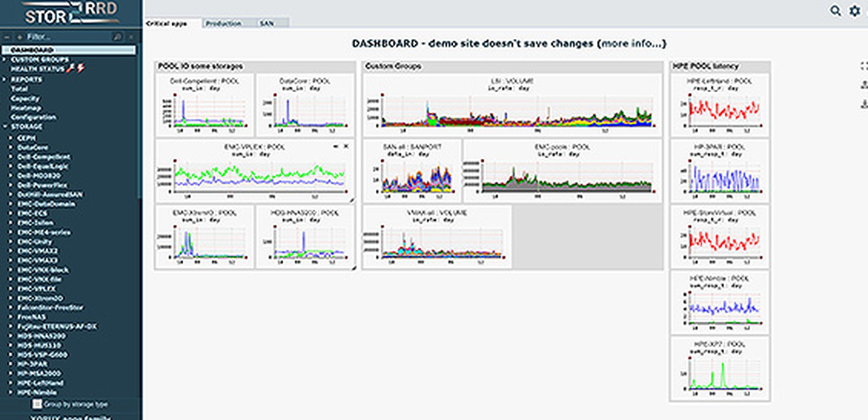This screenshot has width=868, height=420.
Task: Open the HDS-HNAS200 POOL graph
Action: 305,237
